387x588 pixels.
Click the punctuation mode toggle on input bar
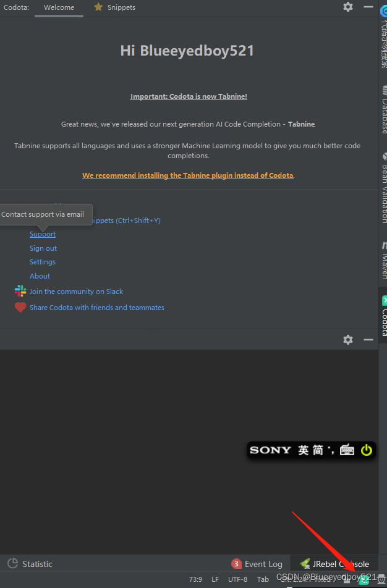(331, 450)
